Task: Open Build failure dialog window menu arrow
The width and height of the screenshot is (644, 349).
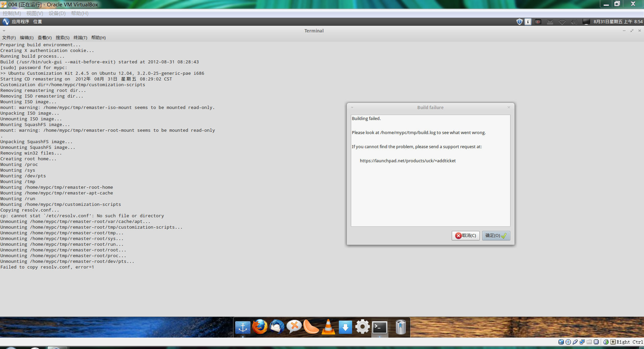Action: click(352, 108)
